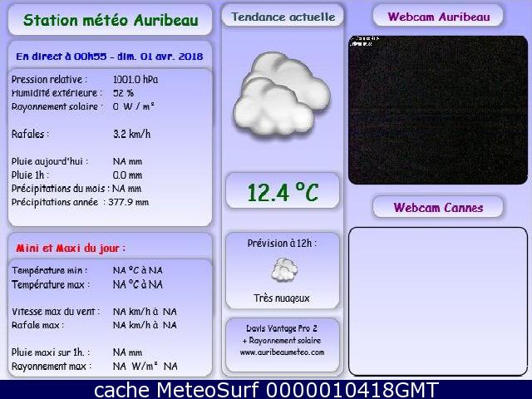Click the 12.4 °C temperature display
Image resolution: width=532 pixels, height=399 pixels.
283,193
